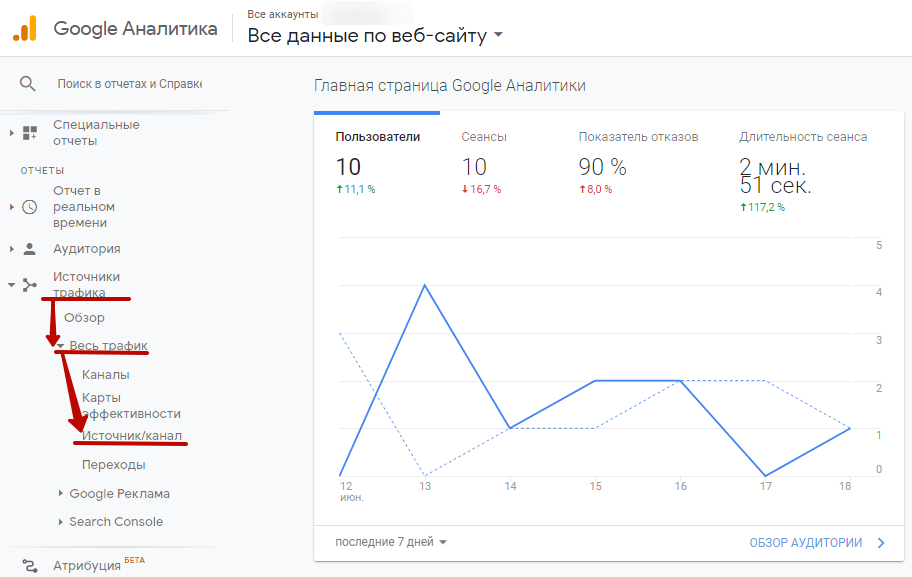Click the Google Analytics logo icon
This screenshot has width=912, height=577.
[25, 29]
